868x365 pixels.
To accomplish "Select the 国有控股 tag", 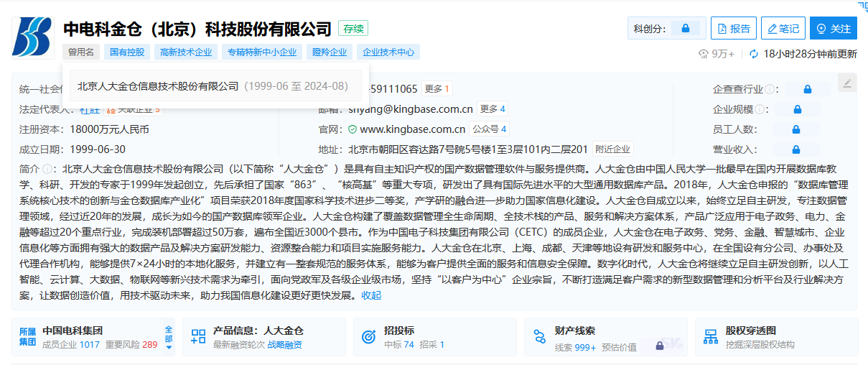I will (x=126, y=52).
